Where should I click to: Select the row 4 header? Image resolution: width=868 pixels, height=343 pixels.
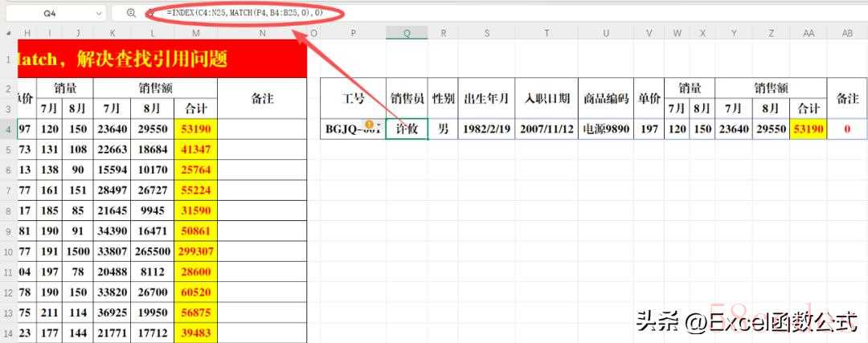(x=7, y=129)
